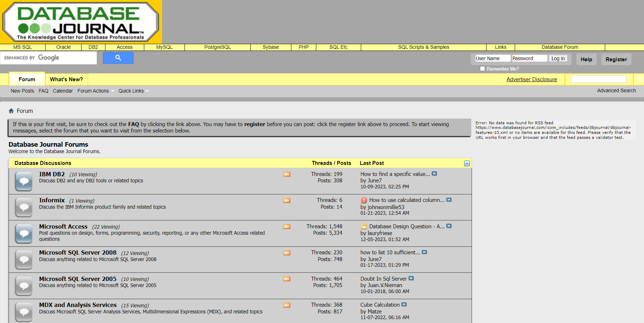
Task: Collapse the Database Discussions category
Action: (x=467, y=163)
